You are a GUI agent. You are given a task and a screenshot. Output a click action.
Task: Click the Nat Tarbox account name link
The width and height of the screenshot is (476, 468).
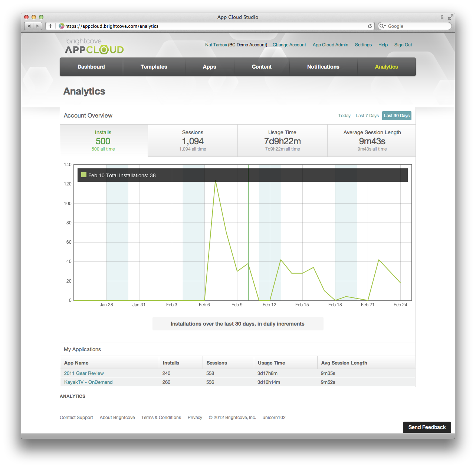tap(216, 45)
